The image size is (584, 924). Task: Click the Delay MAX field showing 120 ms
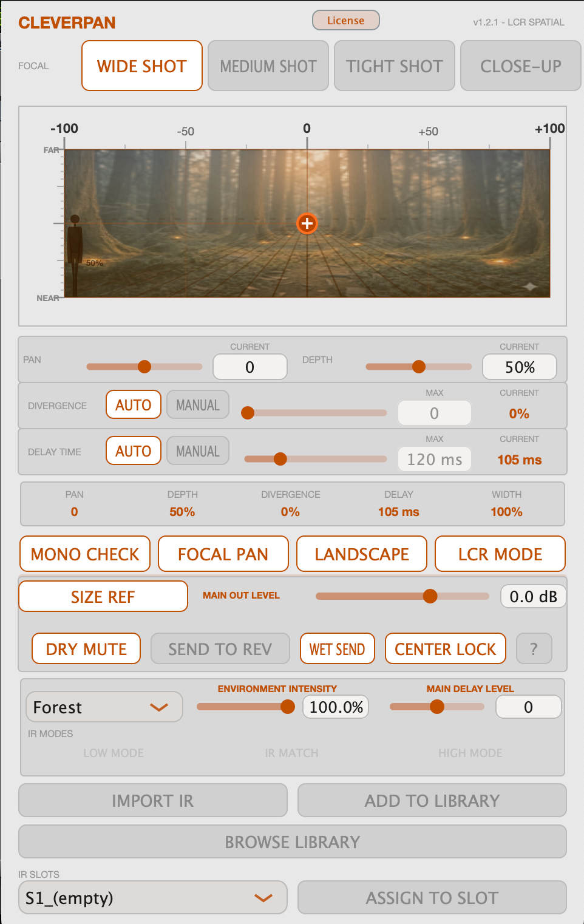pyautogui.click(x=435, y=459)
